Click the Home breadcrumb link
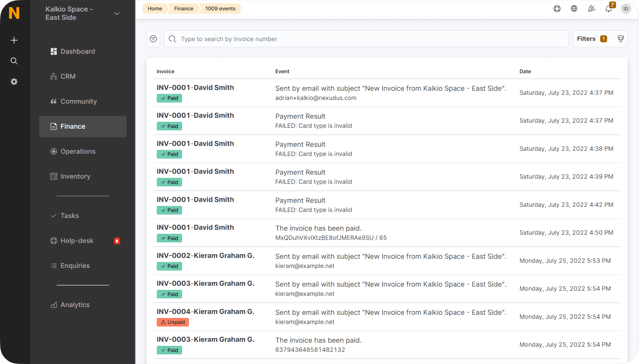The width and height of the screenshot is (639, 364). pos(154,8)
